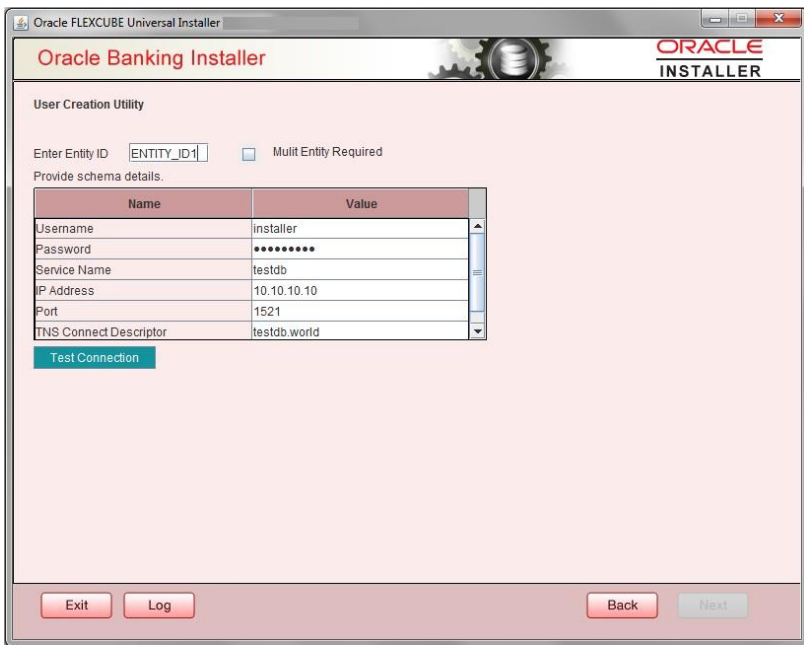
Task: Click the User Creation Utility heading
Action: (x=89, y=105)
